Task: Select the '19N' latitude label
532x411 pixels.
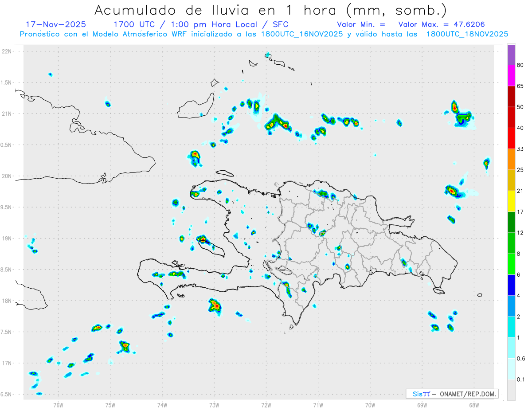Action: [x=7, y=239]
